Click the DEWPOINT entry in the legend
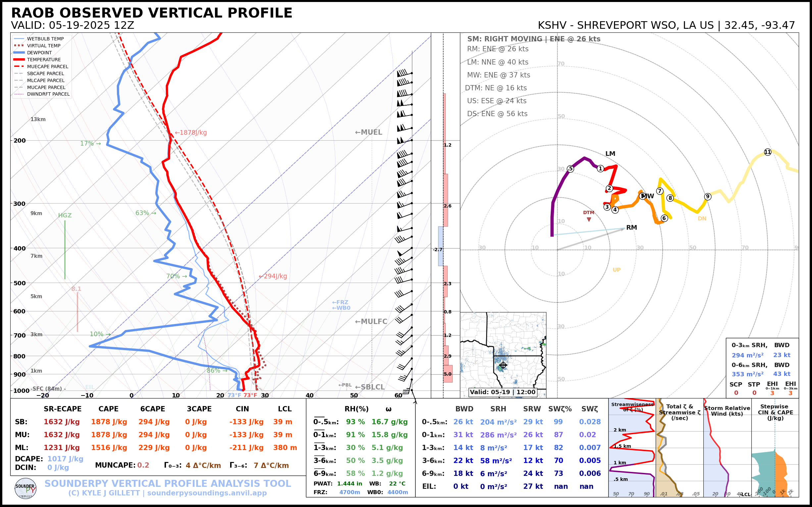 pyautogui.click(x=39, y=53)
